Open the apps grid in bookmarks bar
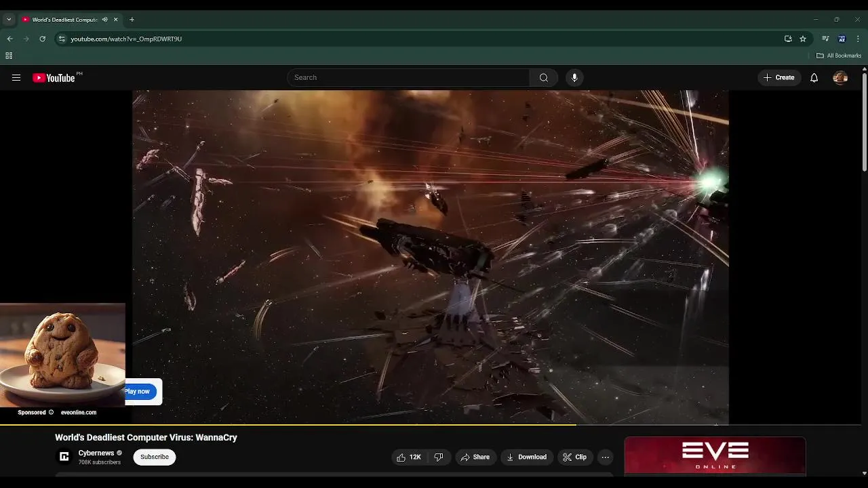Viewport: 868px width, 488px height. [x=9, y=56]
